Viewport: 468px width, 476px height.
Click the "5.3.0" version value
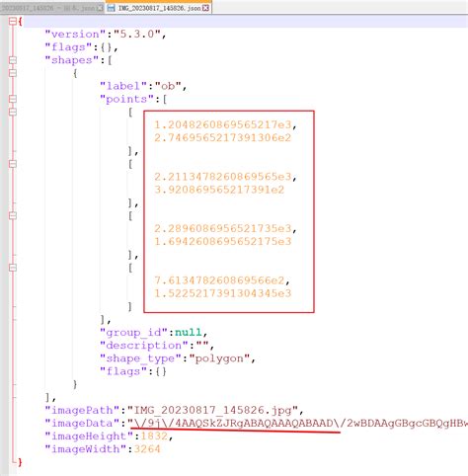[137, 35]
